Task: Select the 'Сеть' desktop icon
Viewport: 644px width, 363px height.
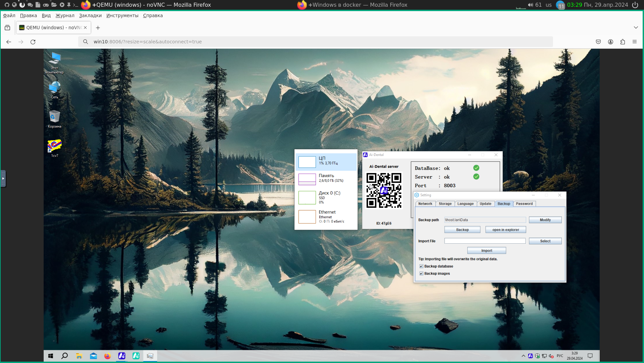Action: pos(54,90)
